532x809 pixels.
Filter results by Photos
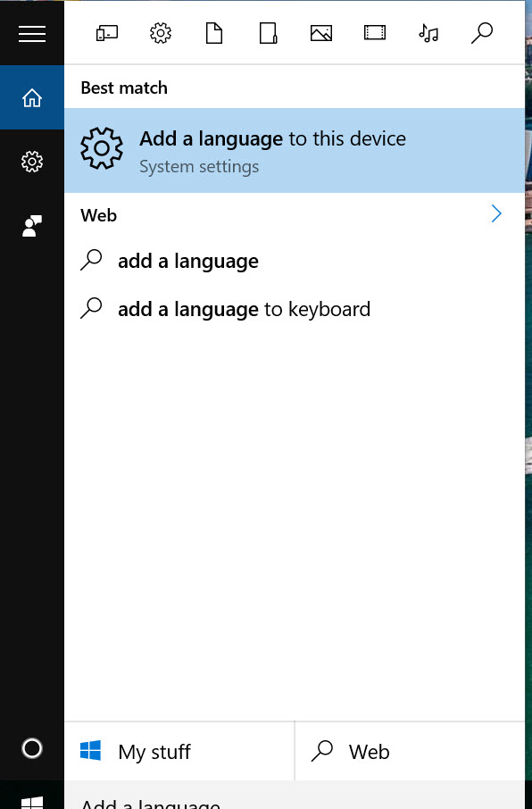(x=321, y=34)
